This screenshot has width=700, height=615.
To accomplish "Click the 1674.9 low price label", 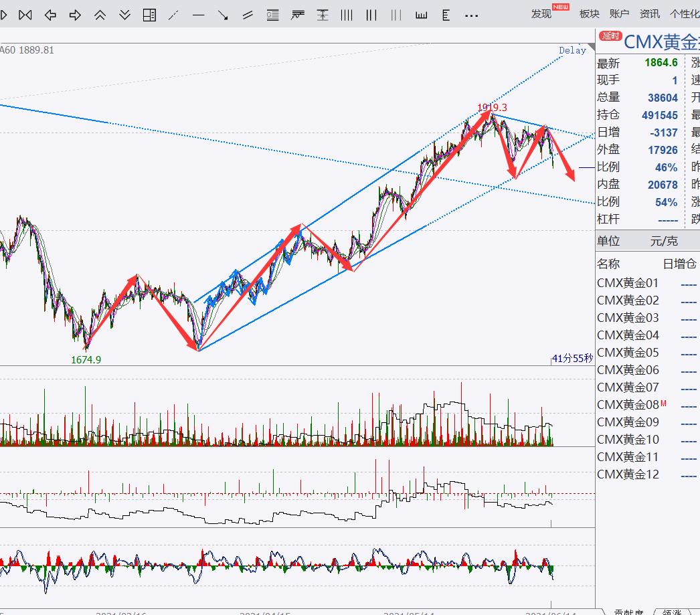I will click(x=86, y=360).
